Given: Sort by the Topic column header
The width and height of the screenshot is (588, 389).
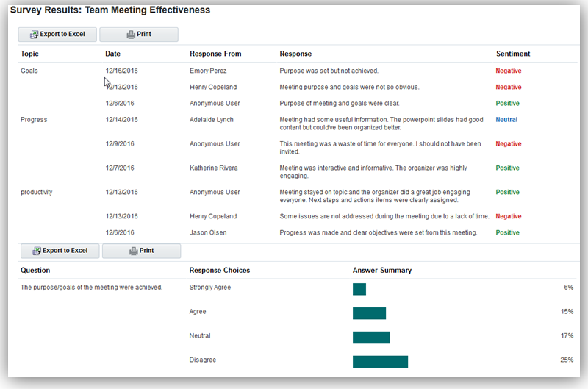Looking at the screenshot, I should (x=29, y=54).
